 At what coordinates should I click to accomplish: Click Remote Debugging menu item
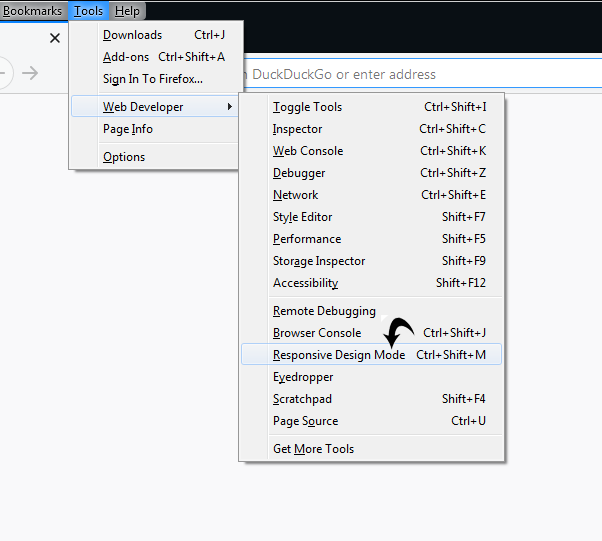click(371, 311)
